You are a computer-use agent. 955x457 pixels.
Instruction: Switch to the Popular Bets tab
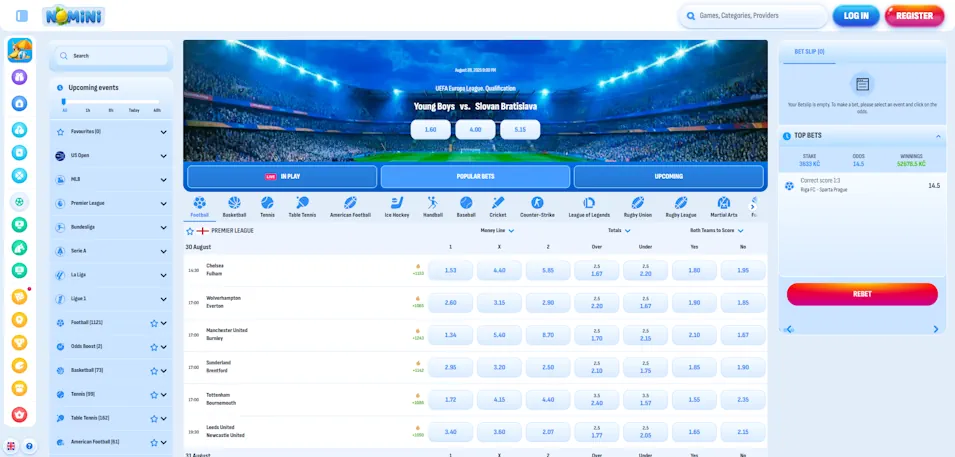(x=475, y=177)
